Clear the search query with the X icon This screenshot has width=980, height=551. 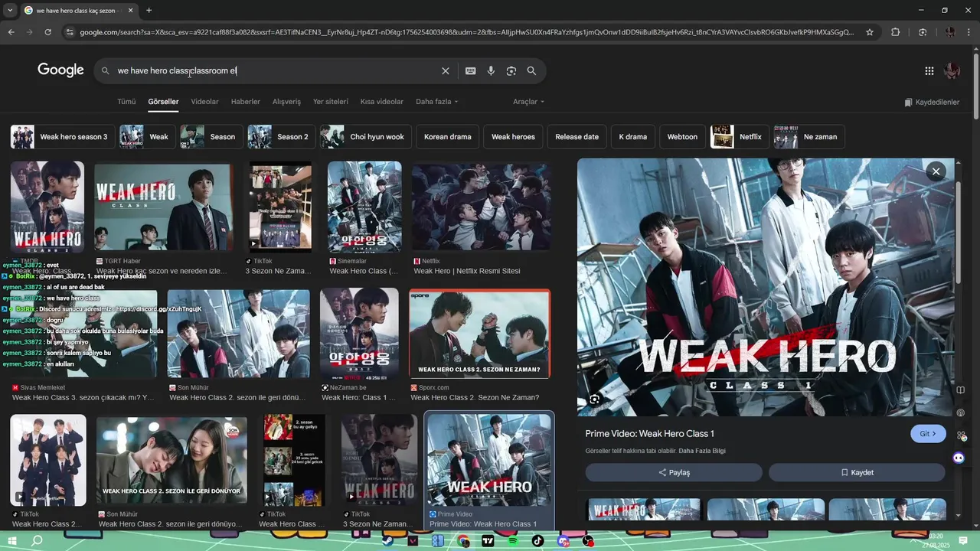445,71
